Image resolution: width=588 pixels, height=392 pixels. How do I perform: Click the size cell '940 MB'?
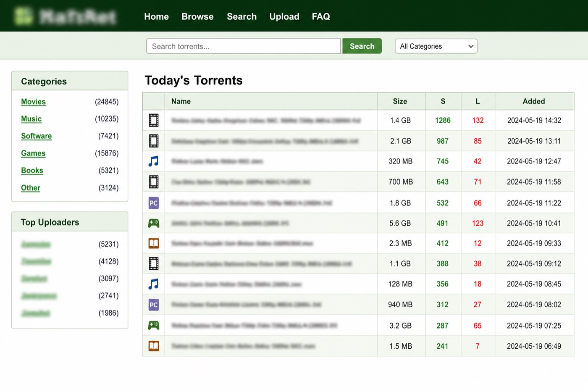click(400, 305)
